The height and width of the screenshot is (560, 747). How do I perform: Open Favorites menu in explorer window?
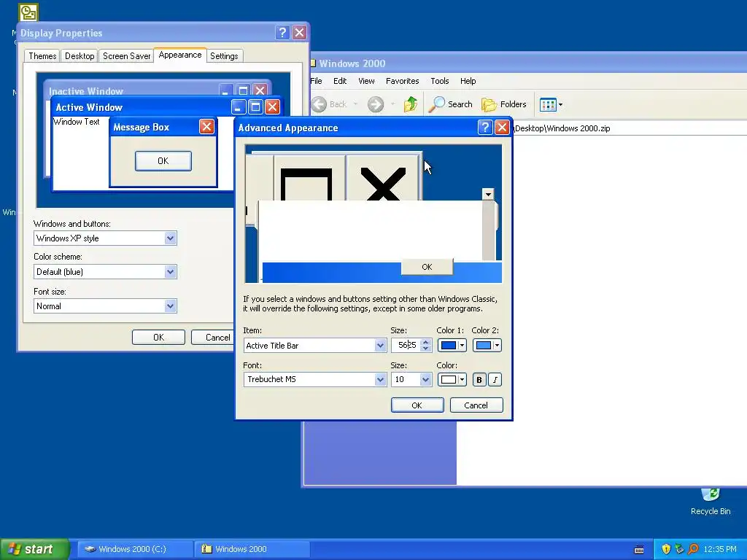(x=403, y=81)
